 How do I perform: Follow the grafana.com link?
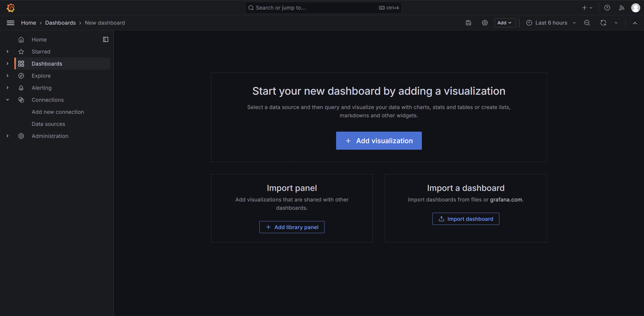point(506,199)
